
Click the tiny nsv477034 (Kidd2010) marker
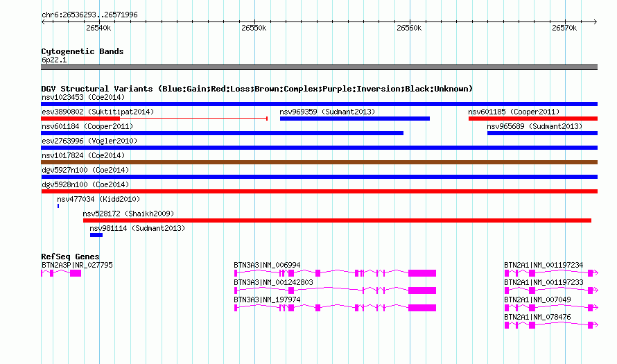(x=58, y=206)
